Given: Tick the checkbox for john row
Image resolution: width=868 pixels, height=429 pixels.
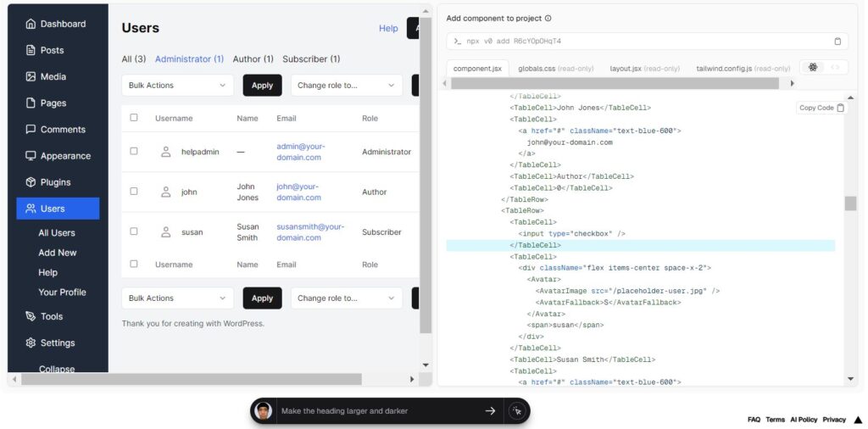Looking at the screenshot, I should (133, 191).
